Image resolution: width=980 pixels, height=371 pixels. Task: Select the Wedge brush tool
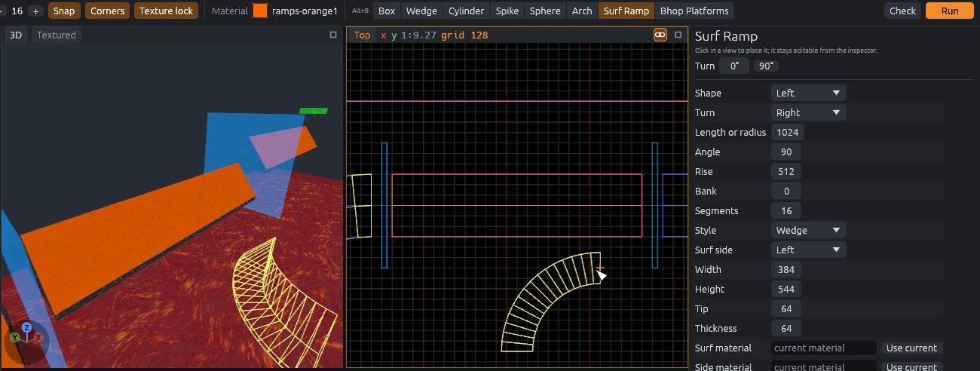(x=421, y=11)
